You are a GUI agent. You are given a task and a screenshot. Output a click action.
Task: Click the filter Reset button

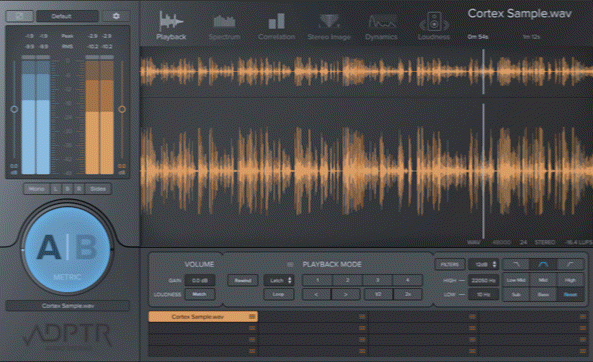point(570,294)
